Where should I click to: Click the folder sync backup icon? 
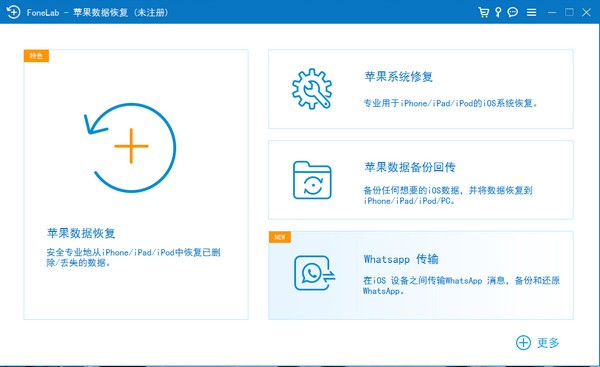(x=312, y=180)
